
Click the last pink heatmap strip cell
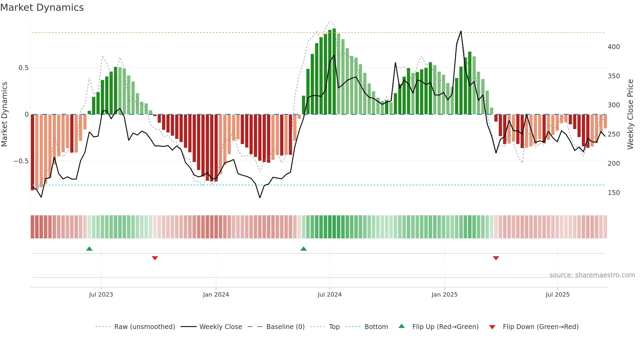coord(605,227)
